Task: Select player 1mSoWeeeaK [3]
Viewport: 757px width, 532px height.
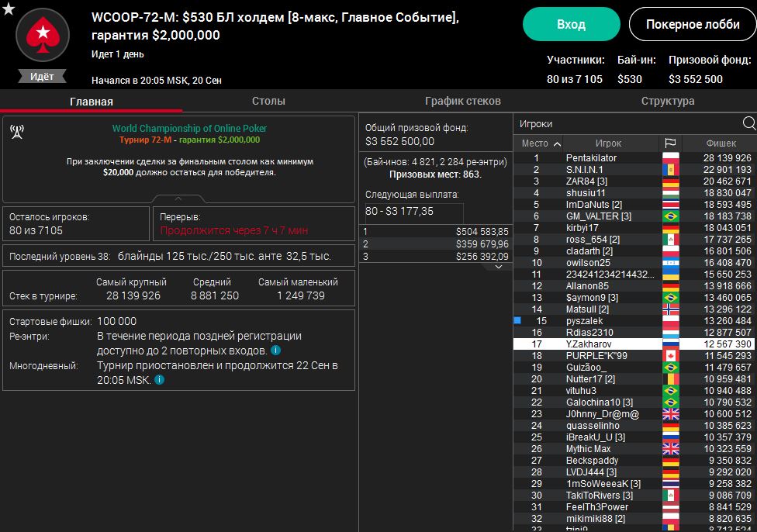Action: click(x=634, y=484)
